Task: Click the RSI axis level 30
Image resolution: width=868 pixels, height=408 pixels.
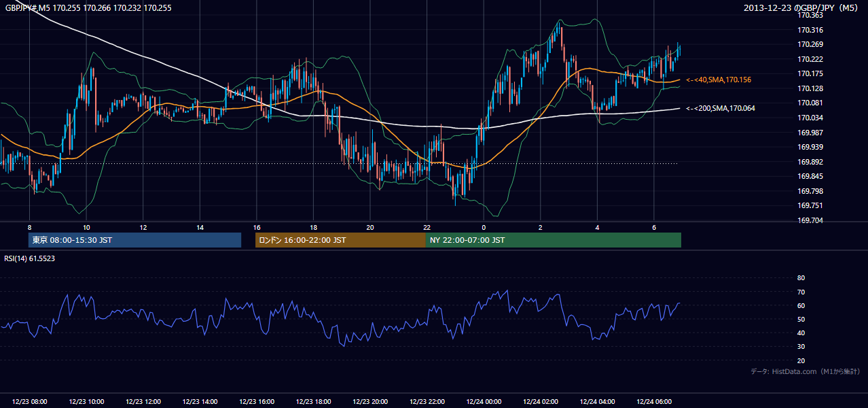Action: click(801, 347)
